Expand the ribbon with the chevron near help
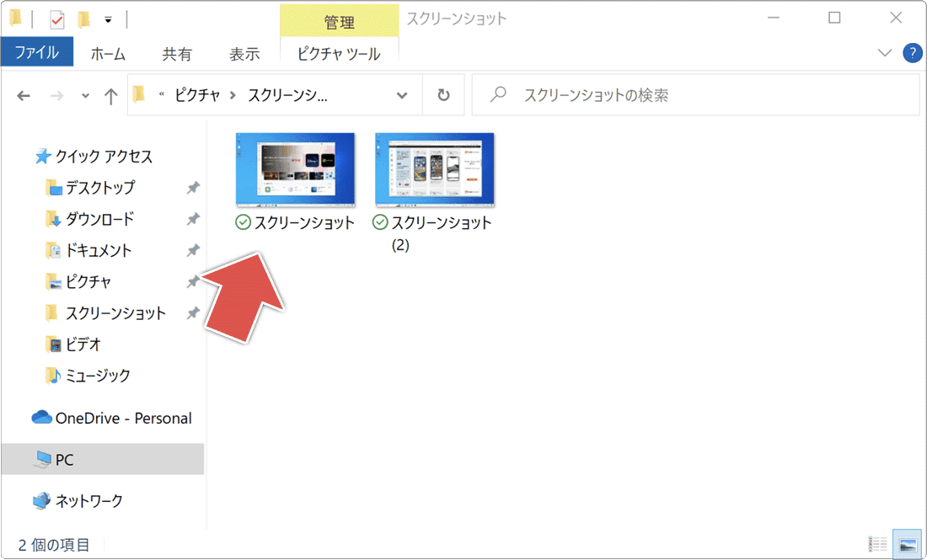Image resolution: width=927 pixels, height=560 pixels. [x=885, y=53]
